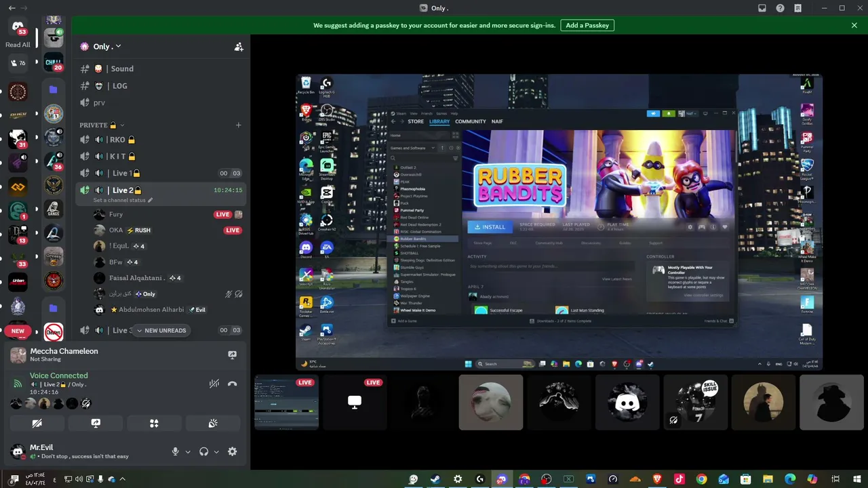Open Discord direct messages home icon
The height and width of the screenshot is (488, 868).
point(18,27)
